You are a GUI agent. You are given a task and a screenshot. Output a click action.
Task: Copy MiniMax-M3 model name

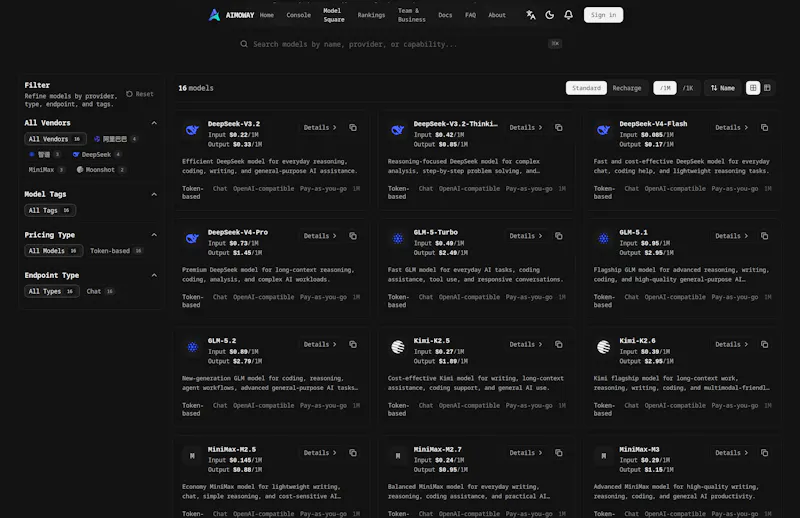(764, 453)
